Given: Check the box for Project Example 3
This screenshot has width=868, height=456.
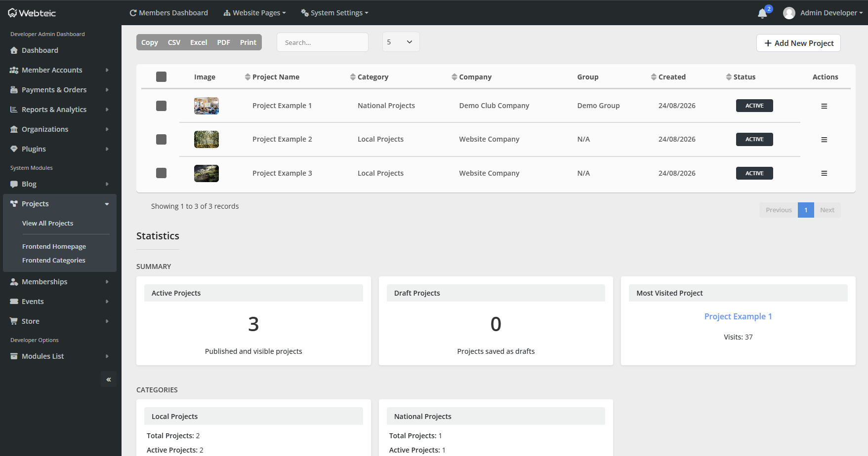Looking at the screenshot, I should coord(161,173).
